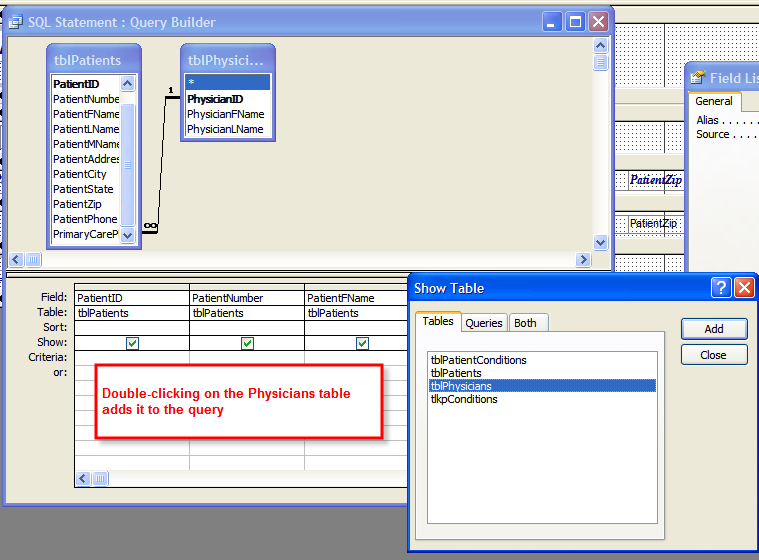Click the Add button

(714, 329)
